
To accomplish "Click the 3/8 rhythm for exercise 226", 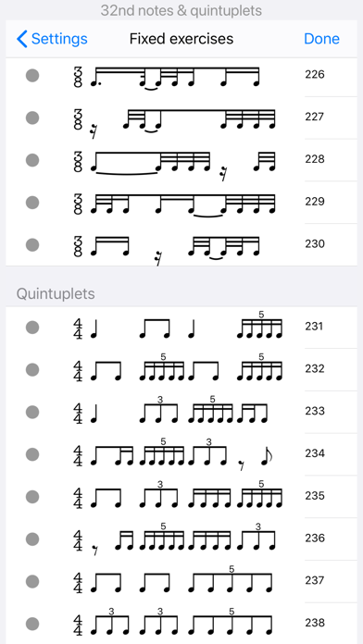I will click(x=167, y=77).
